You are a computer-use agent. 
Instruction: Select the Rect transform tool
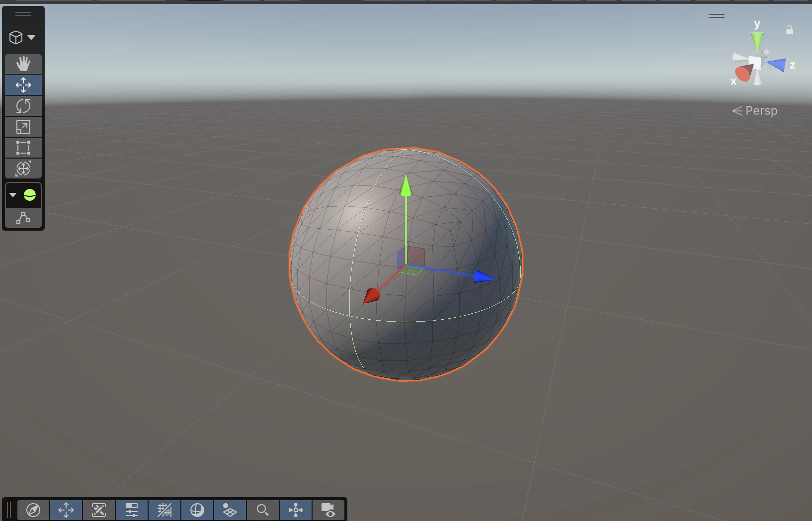(23, 148)
